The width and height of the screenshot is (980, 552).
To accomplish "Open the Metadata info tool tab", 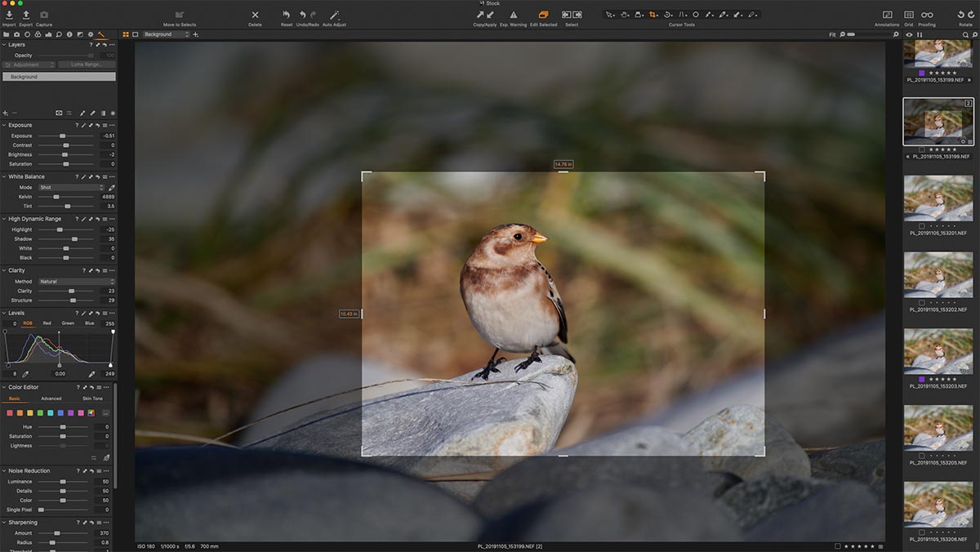I will pyautogui.click(x=69, y=34).
